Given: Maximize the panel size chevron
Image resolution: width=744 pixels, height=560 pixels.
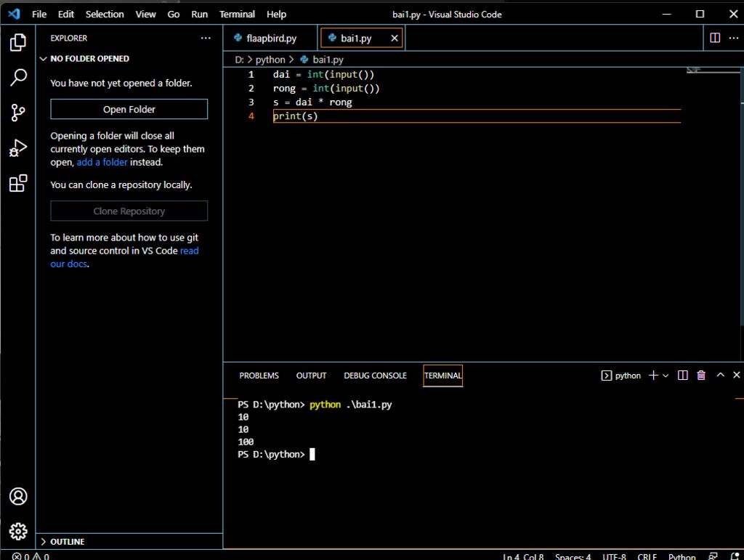Looking at the screenshot, I should pyautogui.click(x=720, y=375).
